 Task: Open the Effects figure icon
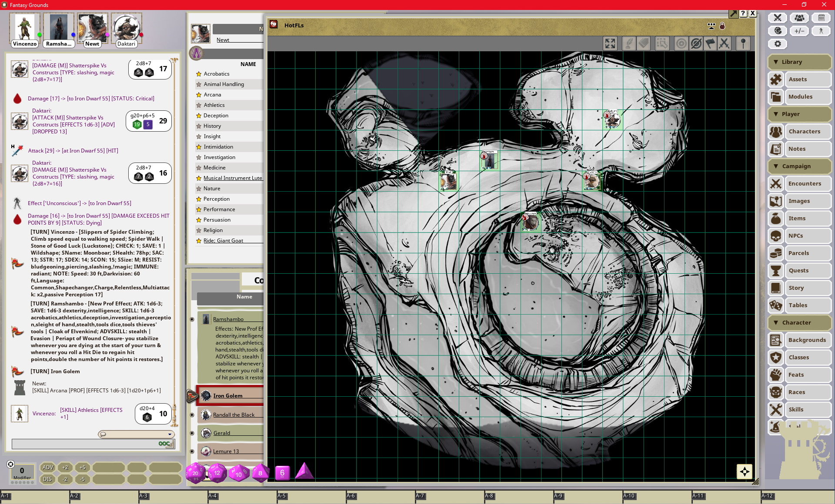pyautogui.click(x=821, y=31)
